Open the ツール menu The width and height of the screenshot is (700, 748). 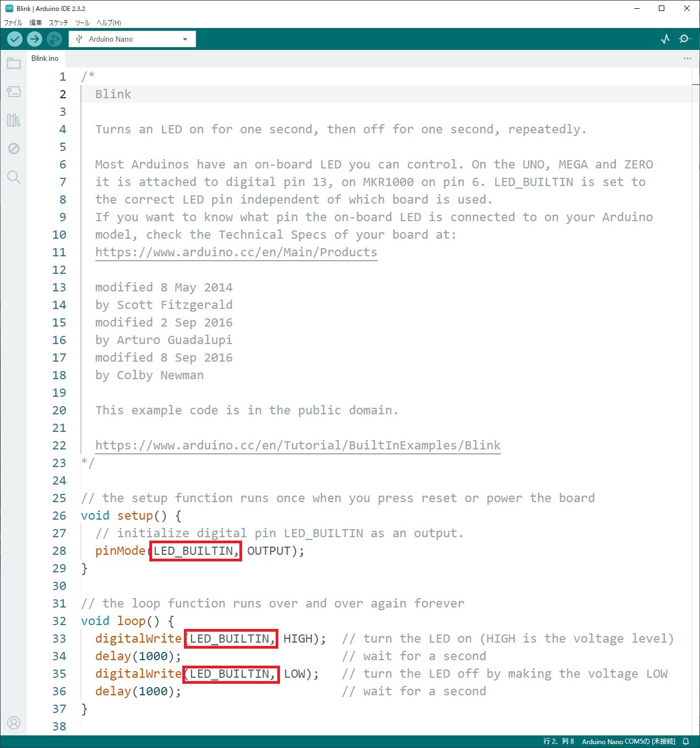tap(82, 23)
